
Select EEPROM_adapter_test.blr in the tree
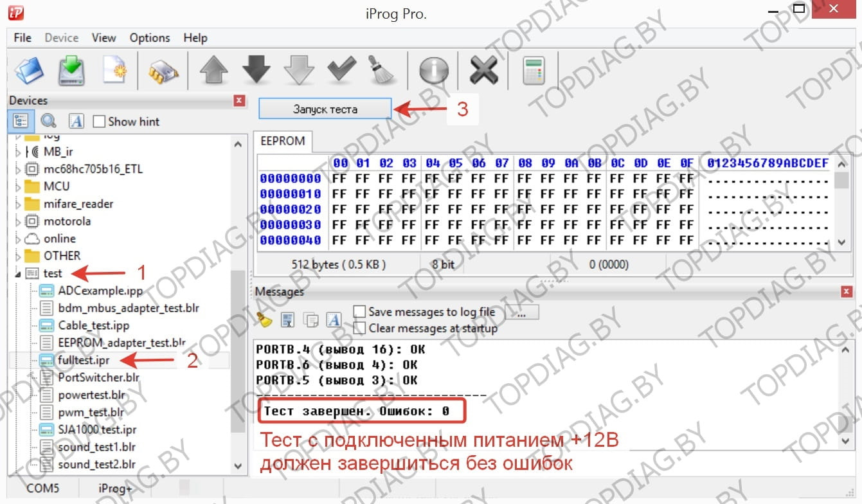pos(121,343)
